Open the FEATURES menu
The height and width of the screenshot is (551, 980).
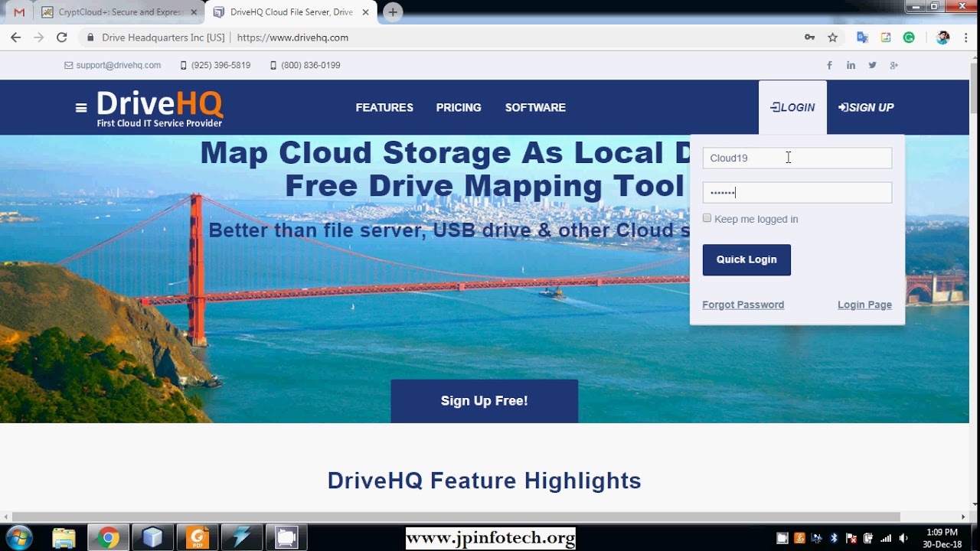[x=384, y=108]
